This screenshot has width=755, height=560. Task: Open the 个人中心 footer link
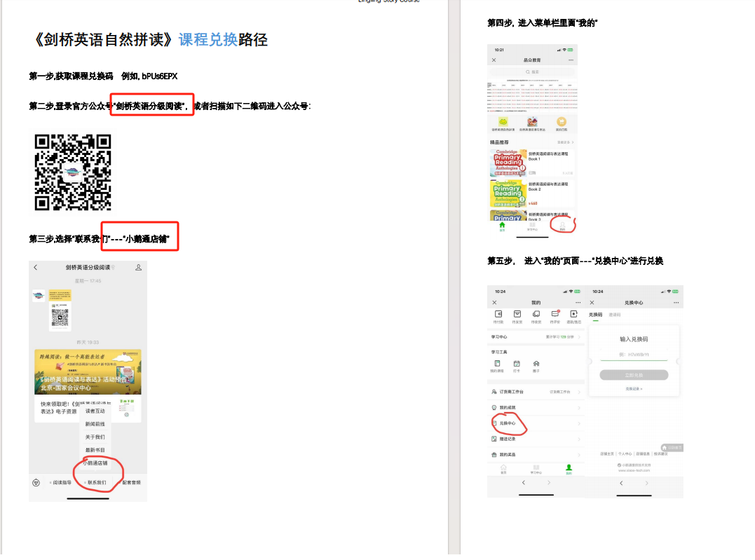[625, 454]
